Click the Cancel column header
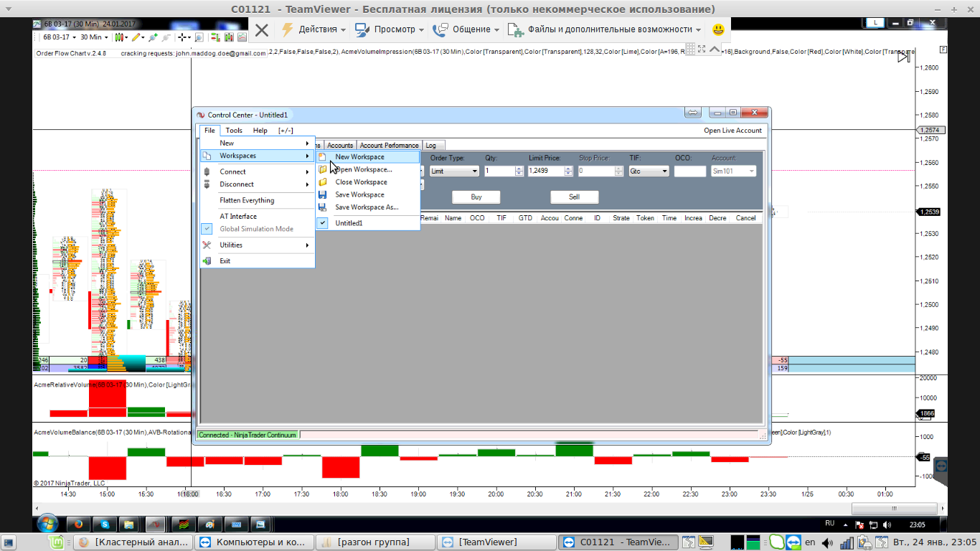Image resolution: width=980 pixels, height=551 pixels. pyautogui.click(x=745, y=218)
